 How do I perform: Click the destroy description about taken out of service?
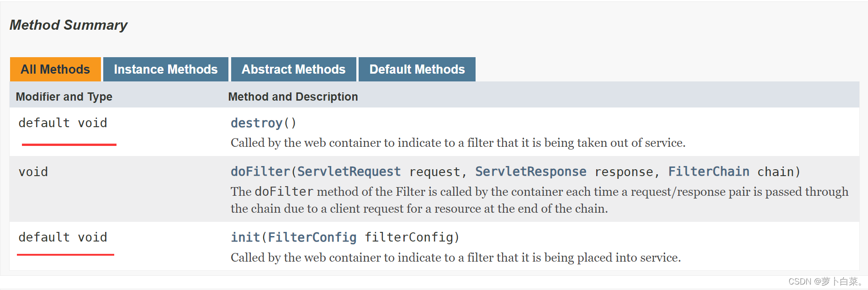click(458, 143)
